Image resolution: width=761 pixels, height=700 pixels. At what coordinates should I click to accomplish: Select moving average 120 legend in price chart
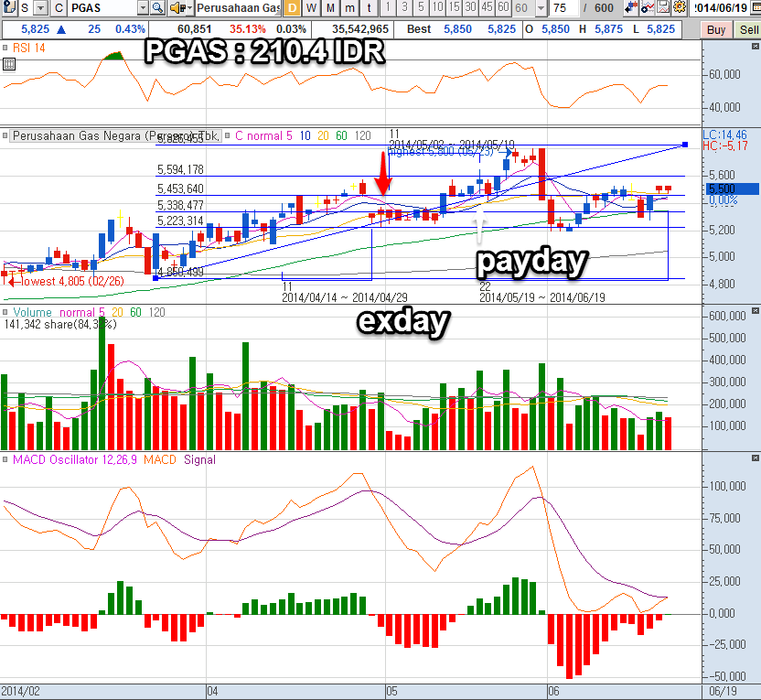click(362, 136)
